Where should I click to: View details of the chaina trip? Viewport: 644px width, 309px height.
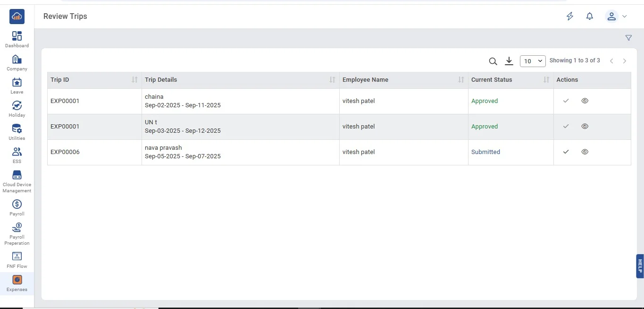point(585,101)
